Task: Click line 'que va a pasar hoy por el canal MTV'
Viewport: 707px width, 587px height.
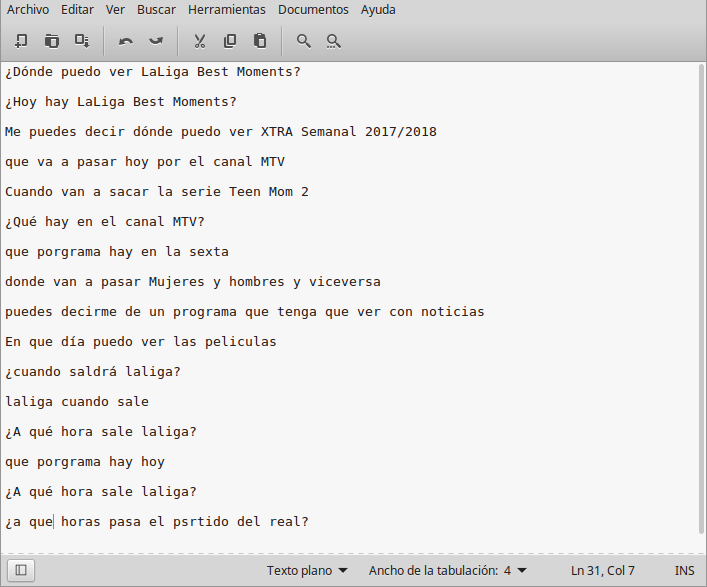Action: [145, 162]
